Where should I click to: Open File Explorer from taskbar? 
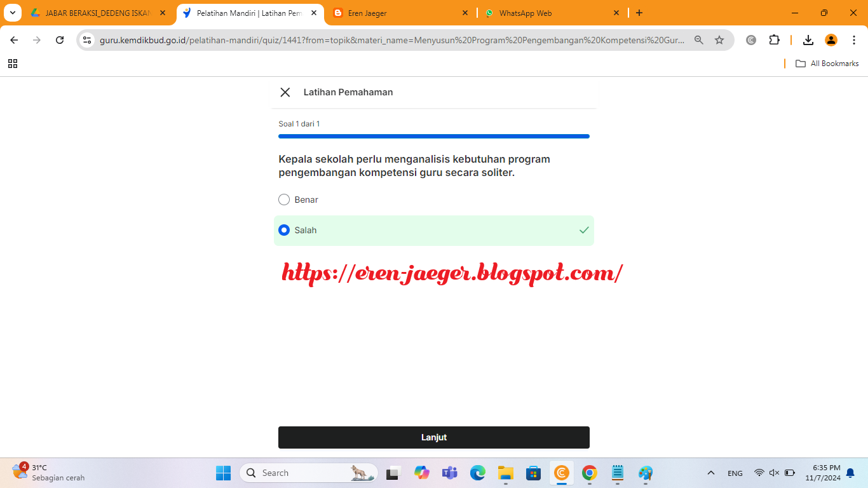[506, 473]
